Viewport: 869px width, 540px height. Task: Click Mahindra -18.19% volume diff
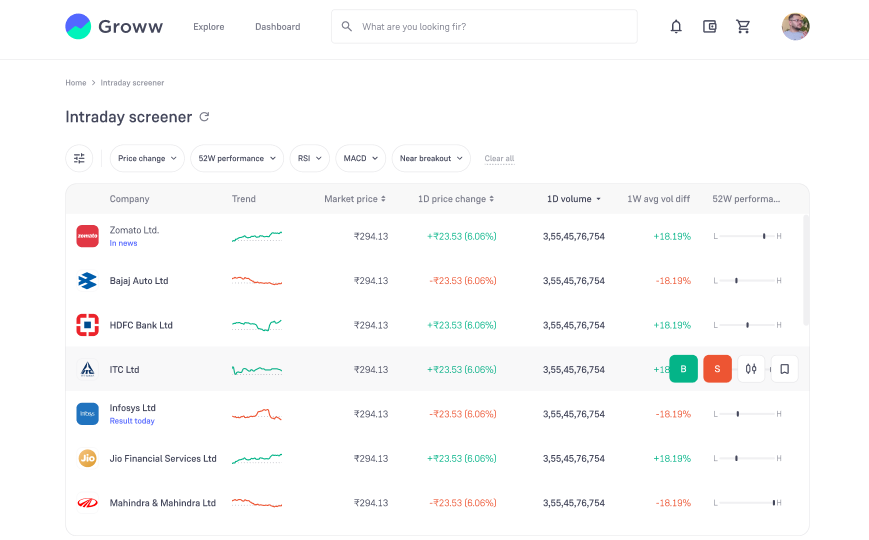pyautogui.click(x=673, y=503)
